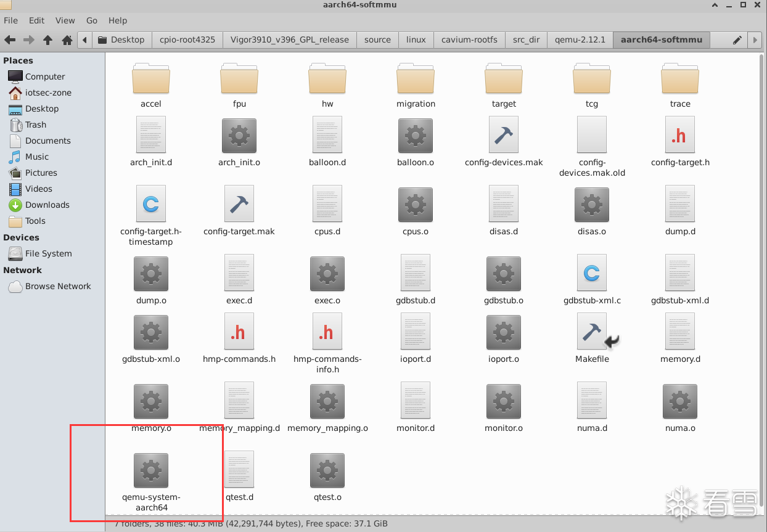The width and height of the screenshot is (767, 532).
Task: Select the accel folder
Action: pos(151,85)
